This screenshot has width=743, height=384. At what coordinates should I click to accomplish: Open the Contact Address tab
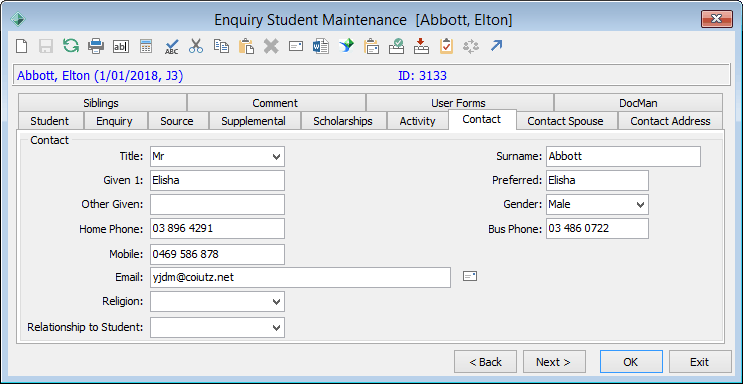pyautogui.click(x=671, y=121)
